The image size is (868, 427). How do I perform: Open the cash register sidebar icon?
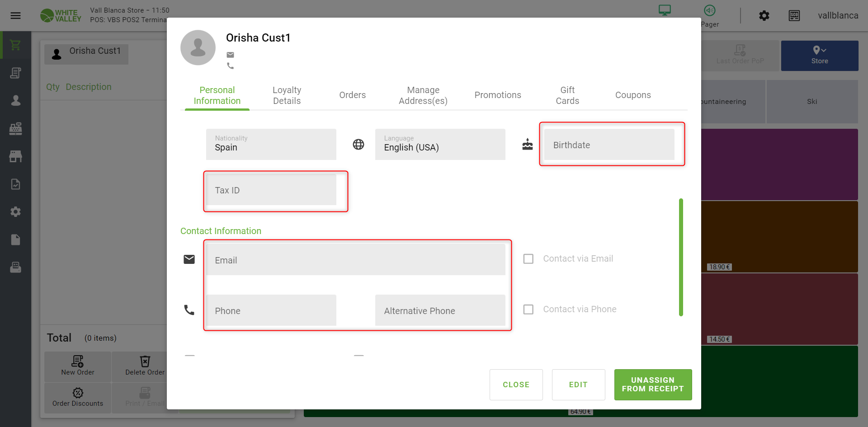coord(16,129)
